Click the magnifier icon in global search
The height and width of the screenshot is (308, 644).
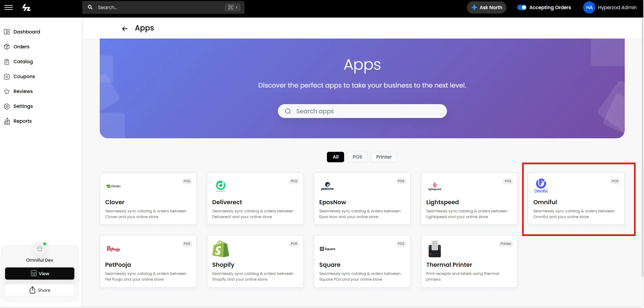coord(90,7)
